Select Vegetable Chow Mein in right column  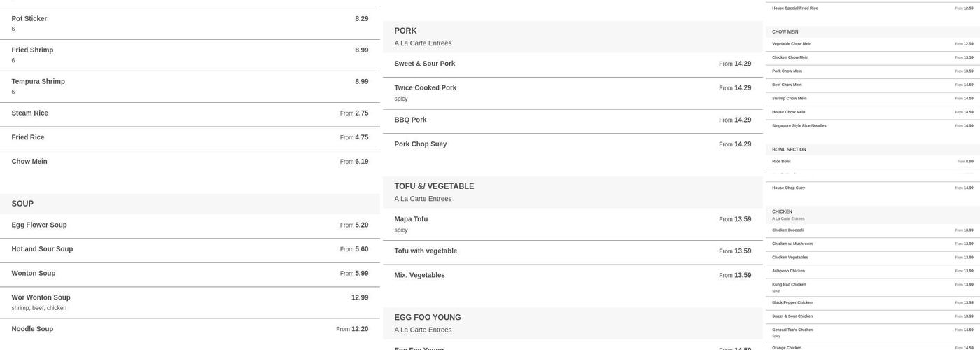click(873, 44)
